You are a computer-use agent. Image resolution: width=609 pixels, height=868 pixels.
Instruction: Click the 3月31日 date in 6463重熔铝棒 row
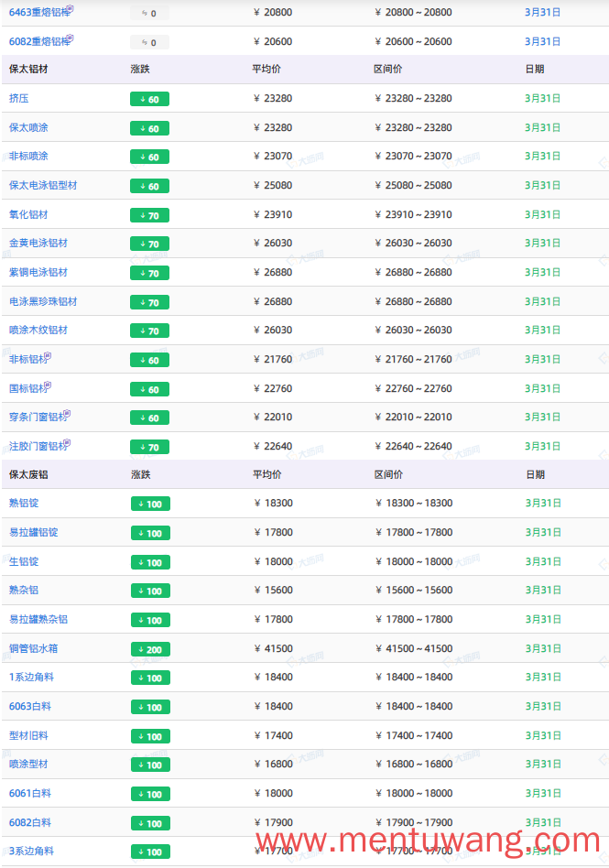542,12
